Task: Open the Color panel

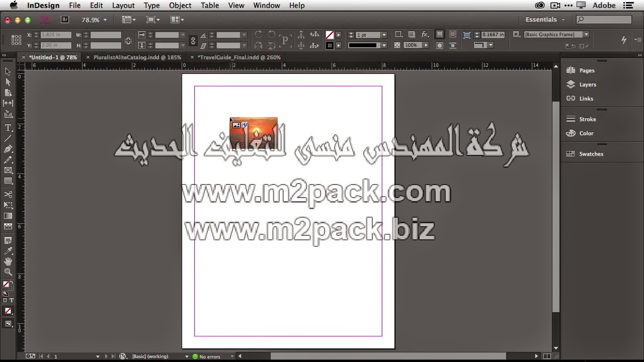Action: pyautogui.click(x=586, y=133)
